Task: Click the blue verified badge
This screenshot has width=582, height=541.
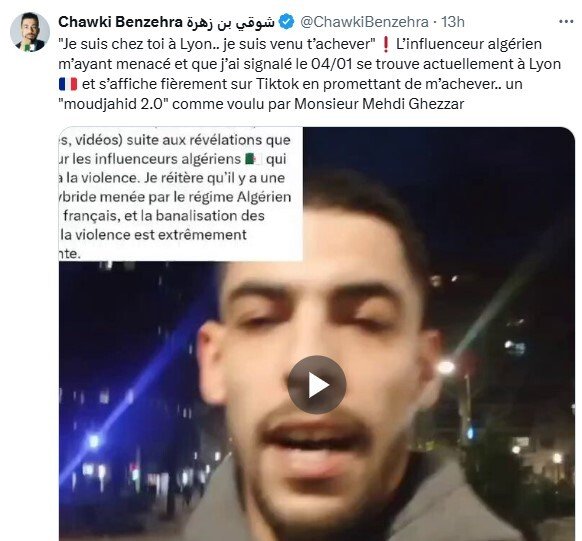Action: click(x=286, y=22)
